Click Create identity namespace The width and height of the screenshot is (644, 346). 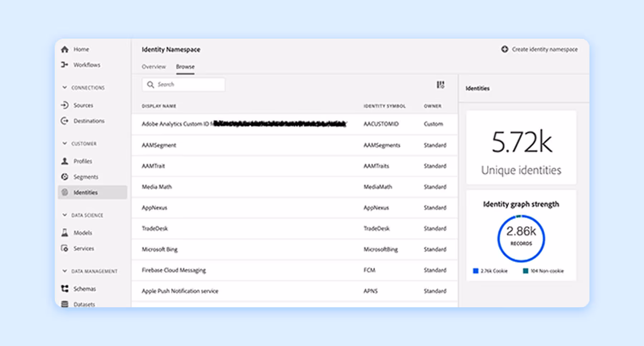[540, 49]
